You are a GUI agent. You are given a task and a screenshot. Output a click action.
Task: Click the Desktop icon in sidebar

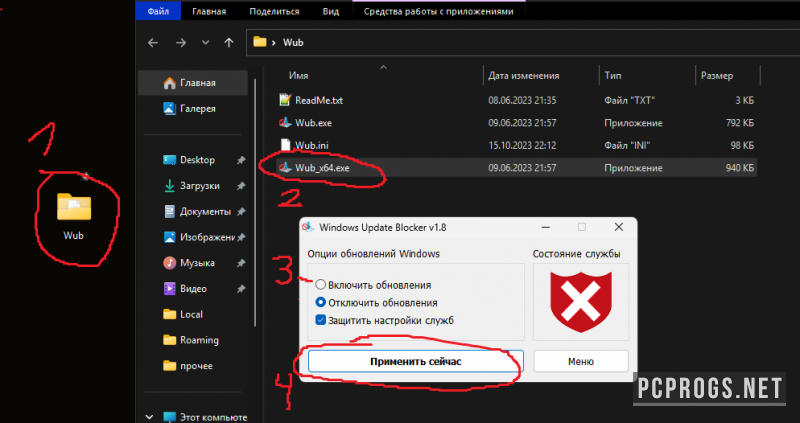(169, 160)
